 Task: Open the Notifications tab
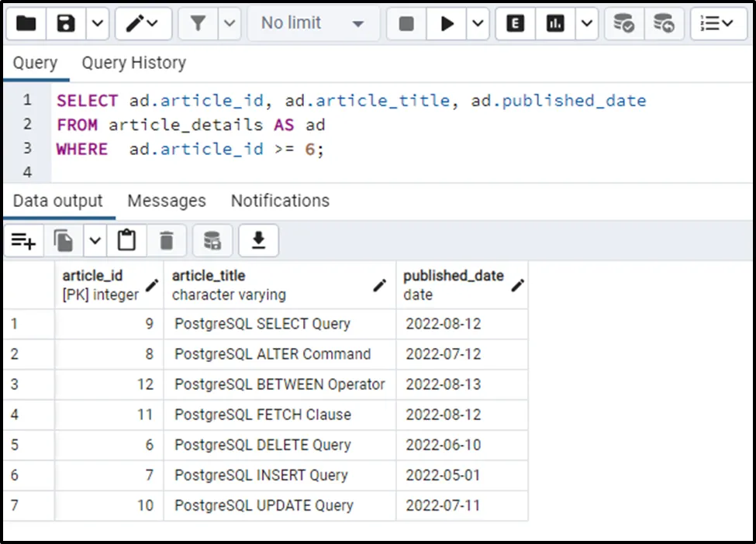(280, 201)
